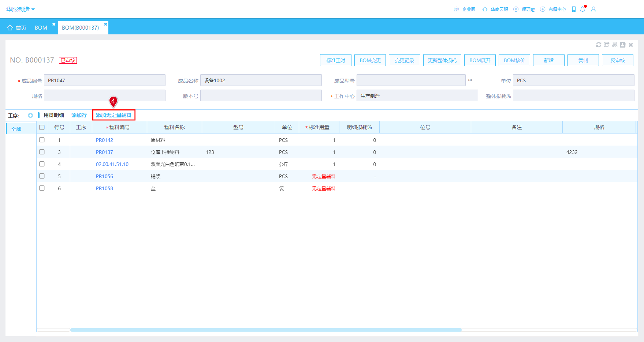
Task: Go to 首页 home tab
Action: (x=16, y=28)
